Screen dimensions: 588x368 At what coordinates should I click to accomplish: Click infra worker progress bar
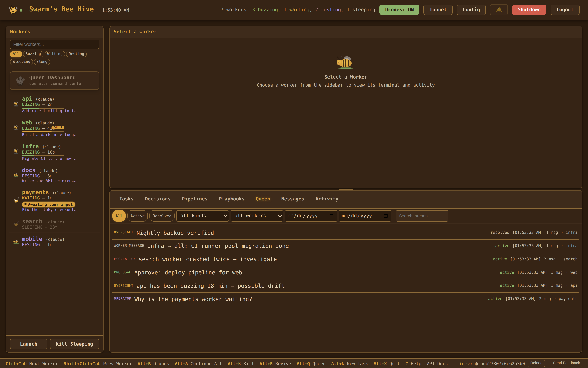[x=43, y=156]
